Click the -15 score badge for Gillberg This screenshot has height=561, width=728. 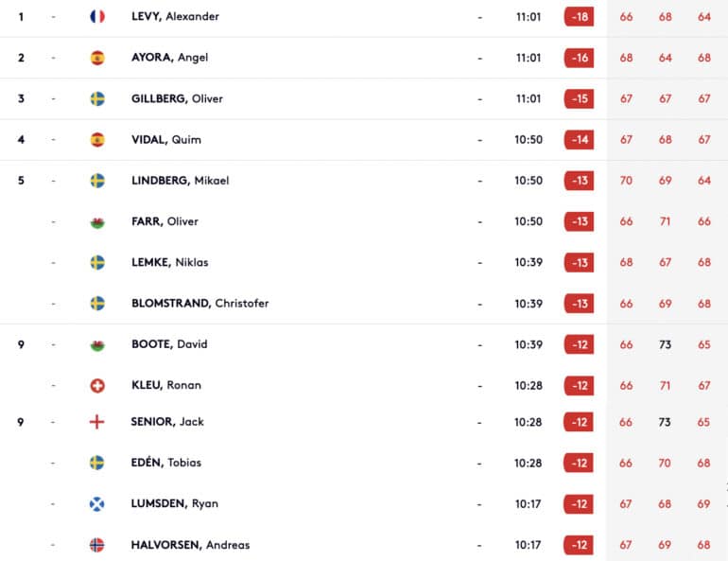(579, 99)
